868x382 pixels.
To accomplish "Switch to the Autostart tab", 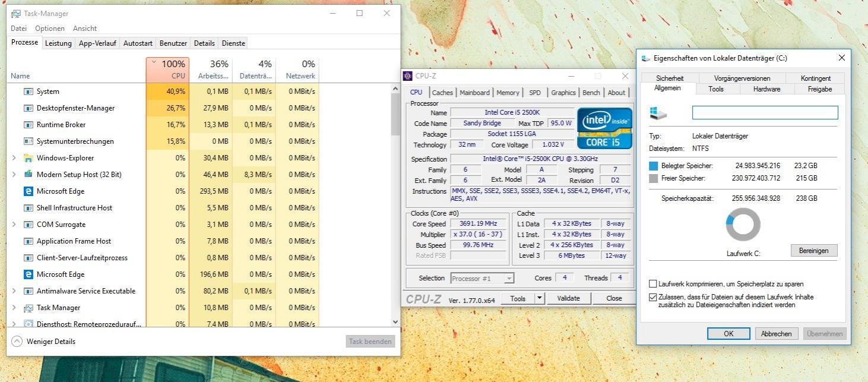I will pyautogui.click(x=138, y=43).
